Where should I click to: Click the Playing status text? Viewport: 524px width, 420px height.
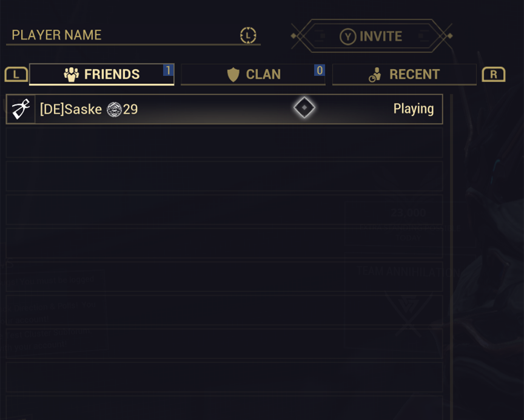pos(413,109)
